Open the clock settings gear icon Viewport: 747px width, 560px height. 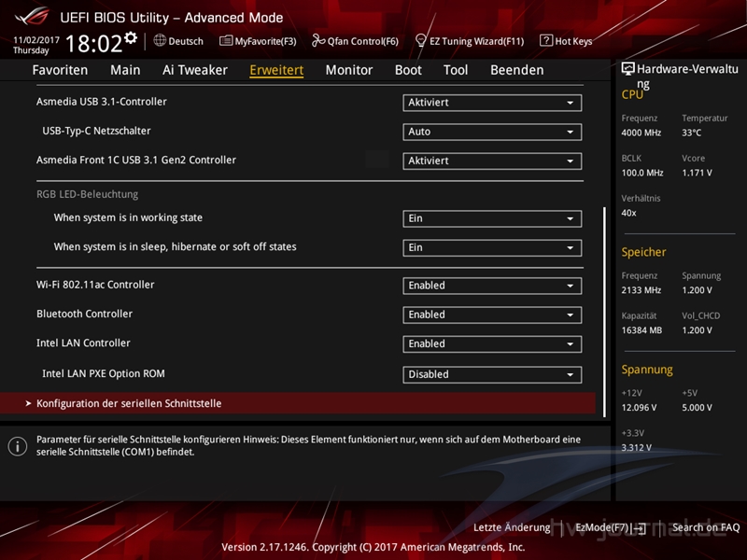click(x=131, y=38)
